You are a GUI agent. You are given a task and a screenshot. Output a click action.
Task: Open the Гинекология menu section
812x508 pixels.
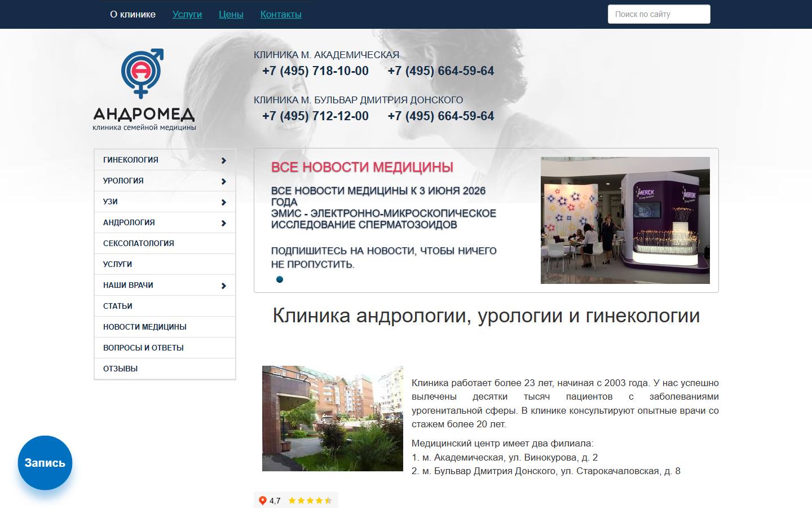click(165, 160)
